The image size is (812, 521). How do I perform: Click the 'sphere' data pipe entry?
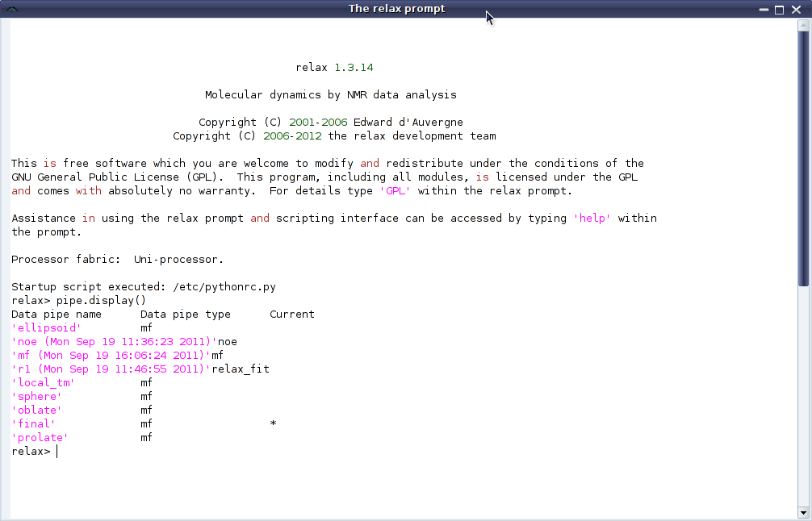[x=37, y=397]
